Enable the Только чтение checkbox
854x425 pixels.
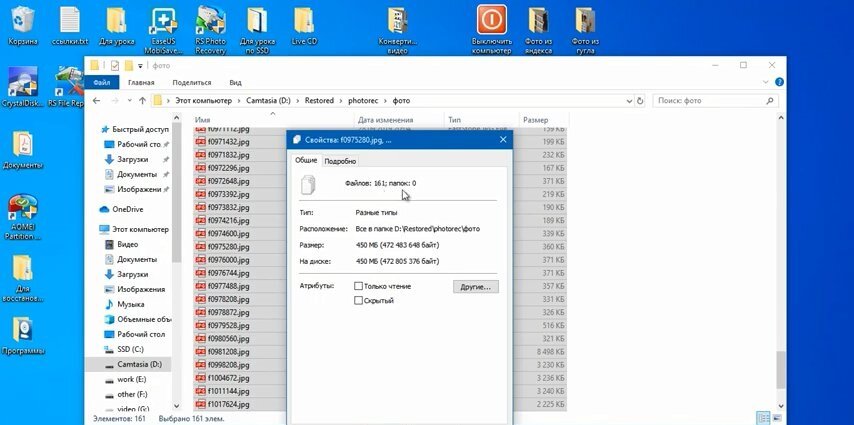click(x=358, y=286)
